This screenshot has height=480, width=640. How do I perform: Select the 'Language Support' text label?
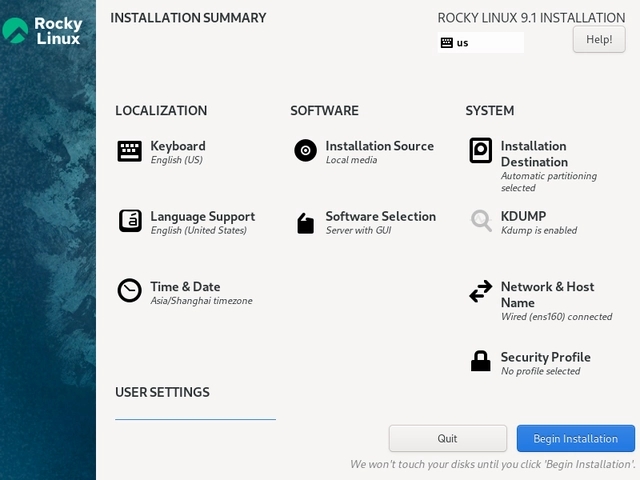point(202,216)
